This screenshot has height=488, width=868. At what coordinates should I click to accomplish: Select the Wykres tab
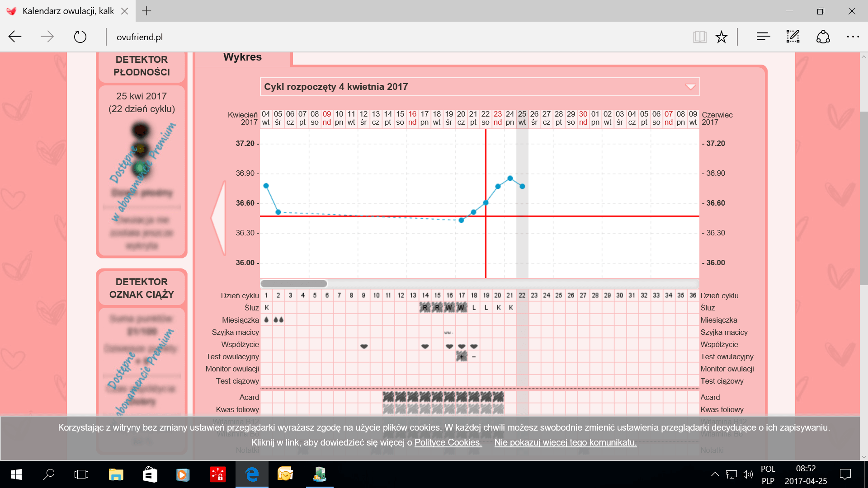coord(242,57)
